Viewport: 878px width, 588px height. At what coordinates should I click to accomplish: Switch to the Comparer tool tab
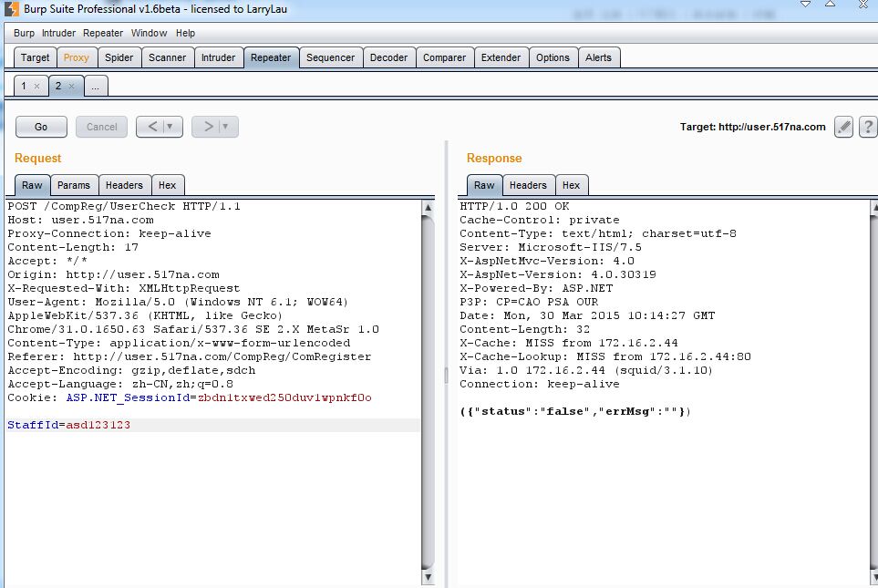pyautogui.click(x=445, y=57)
